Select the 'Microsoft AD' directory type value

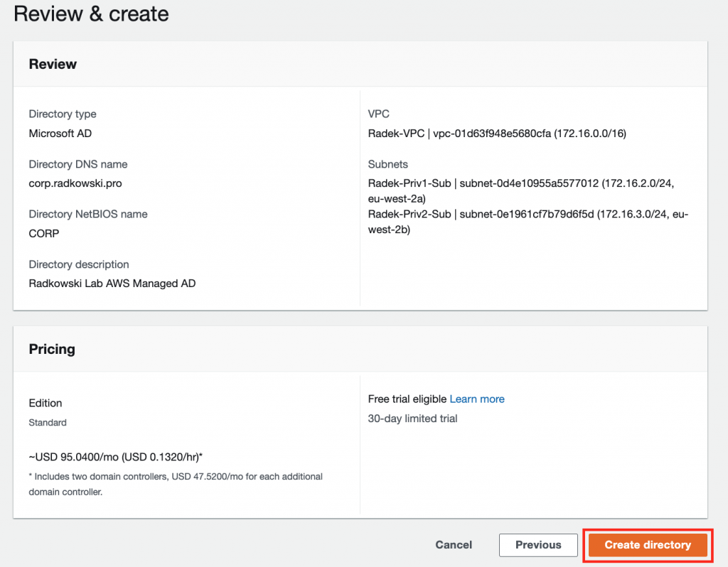tap(60, 134)
